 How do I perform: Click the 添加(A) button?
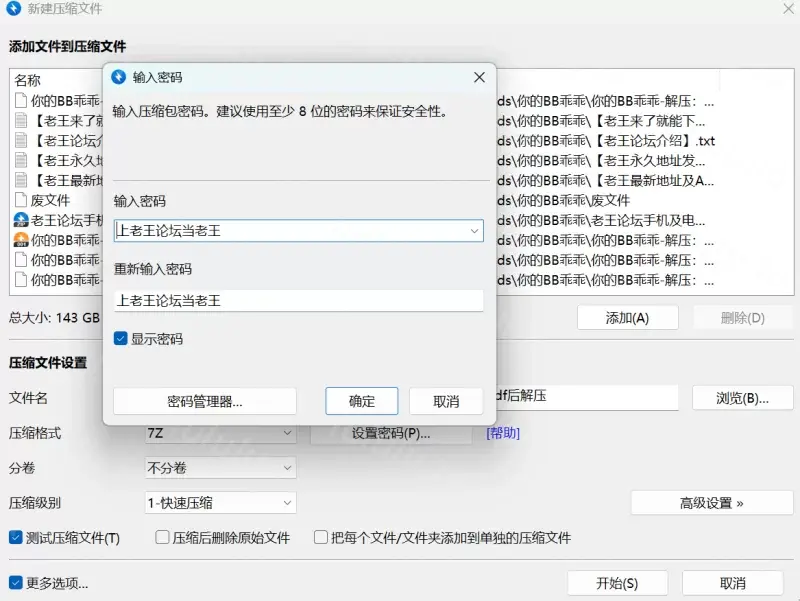click(x=628, y=318)
